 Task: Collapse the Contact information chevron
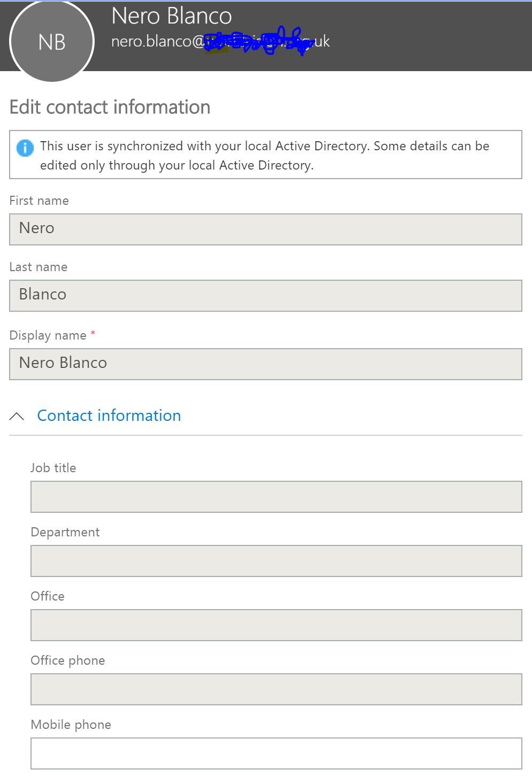pos(17,416)
